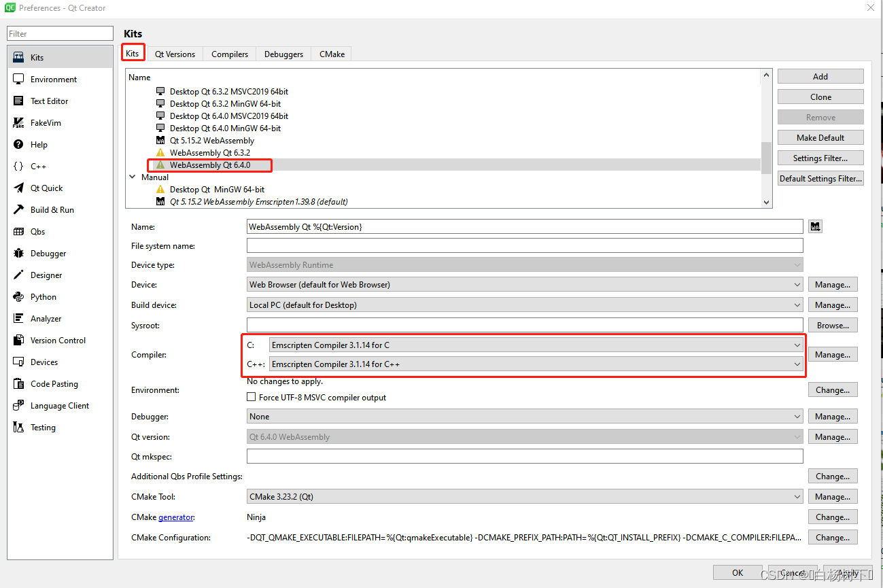Click the variables button beside the Name field
Screen dimensions: 883x588
(815, 226)
